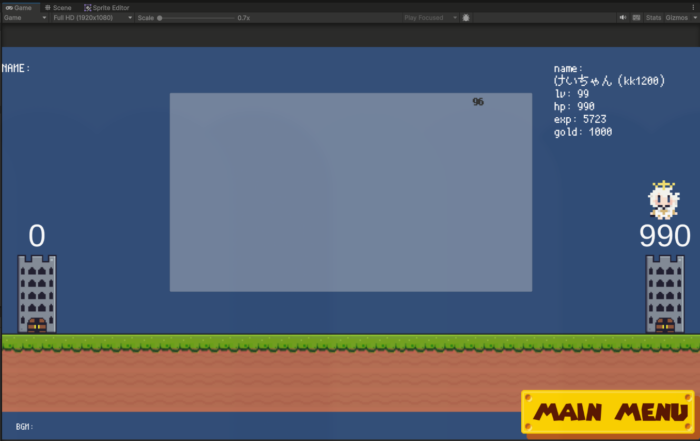Viewport: 700px width, 441px height.
Task: Click the right castle tower
Action: [x=664, y=290]
